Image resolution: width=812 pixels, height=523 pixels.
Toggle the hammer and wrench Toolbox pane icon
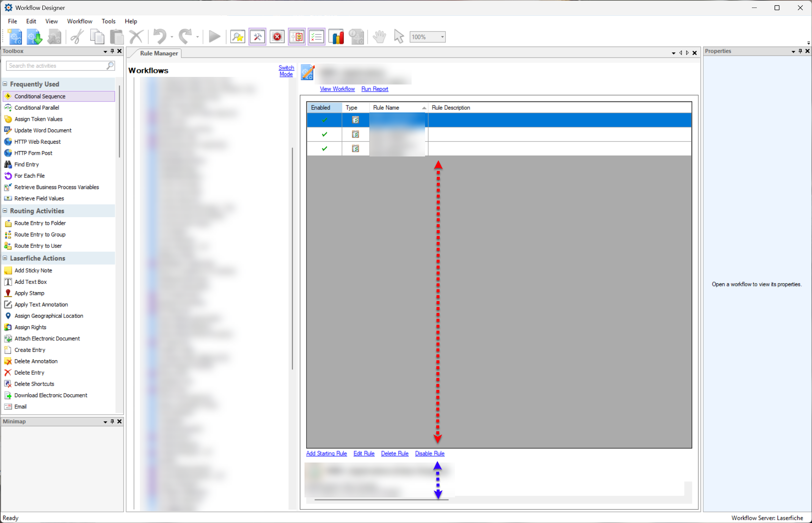click(257, 37)
